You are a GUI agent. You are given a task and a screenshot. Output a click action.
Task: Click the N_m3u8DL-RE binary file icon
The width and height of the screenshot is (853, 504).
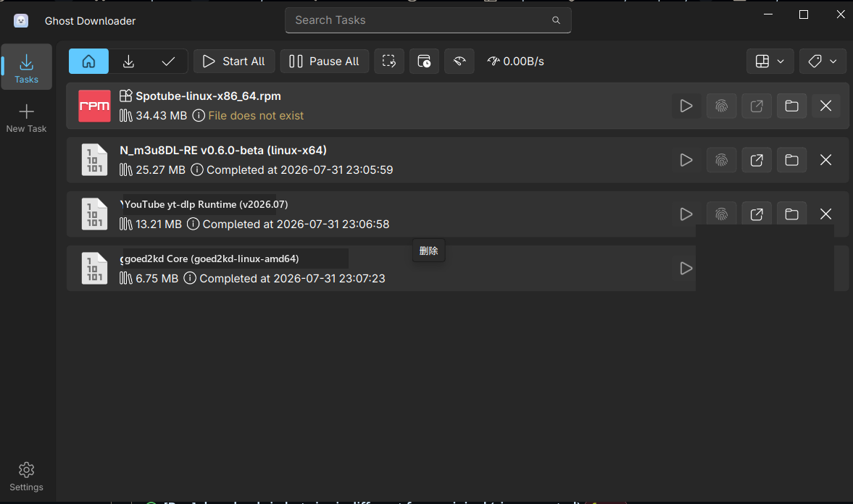[x=94, y=160]
